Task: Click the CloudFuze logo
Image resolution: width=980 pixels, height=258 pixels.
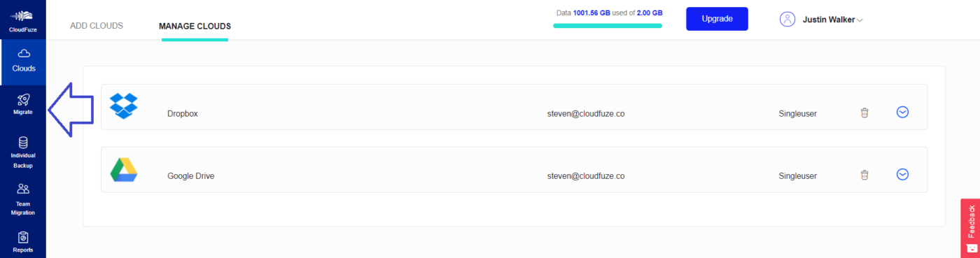Action: tap(23, 20)
